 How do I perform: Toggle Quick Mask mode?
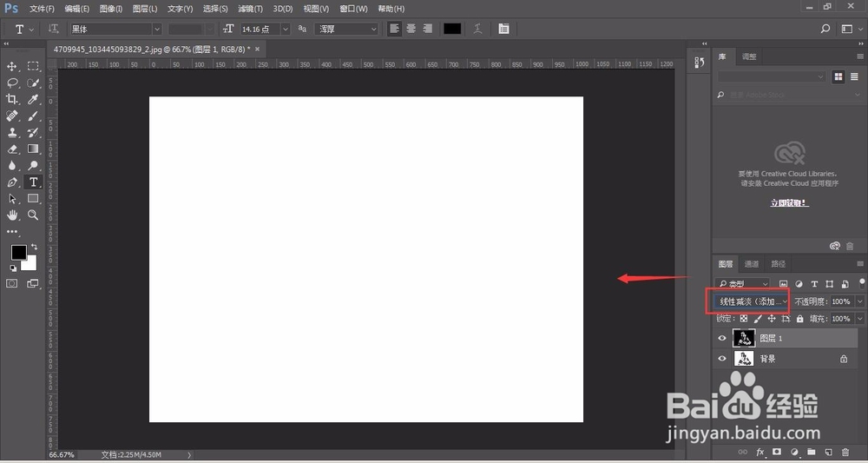point(11,283)
